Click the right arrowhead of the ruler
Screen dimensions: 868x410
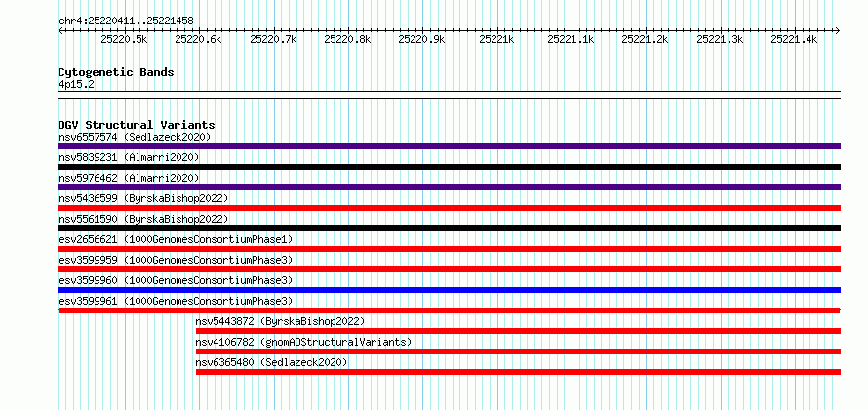838,30
